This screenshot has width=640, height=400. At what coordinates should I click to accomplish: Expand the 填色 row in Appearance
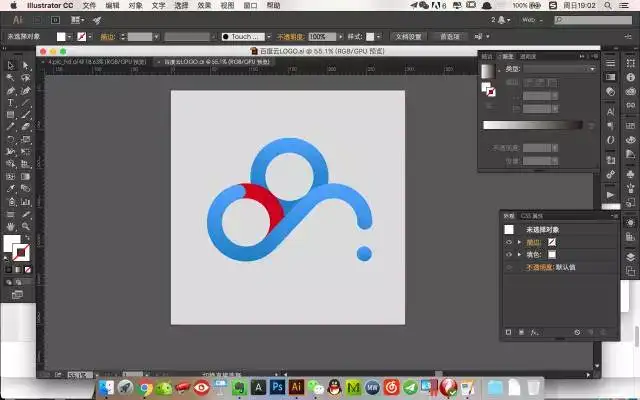pyautogui.click(x=519, y=255)
